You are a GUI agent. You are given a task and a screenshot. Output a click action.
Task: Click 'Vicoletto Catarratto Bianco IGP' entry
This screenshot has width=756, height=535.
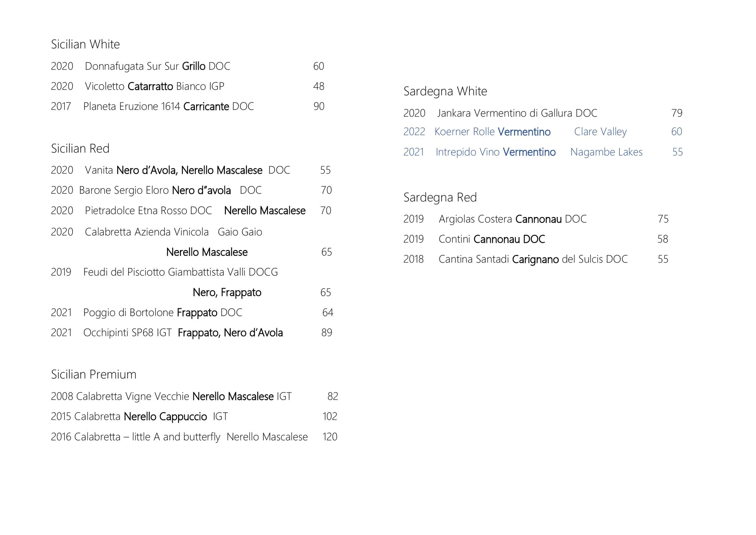tap(154, 86)
